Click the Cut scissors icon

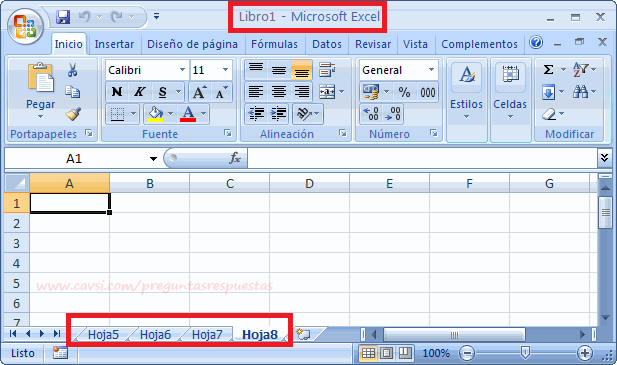pyautogui.click(x=72, y=70)
